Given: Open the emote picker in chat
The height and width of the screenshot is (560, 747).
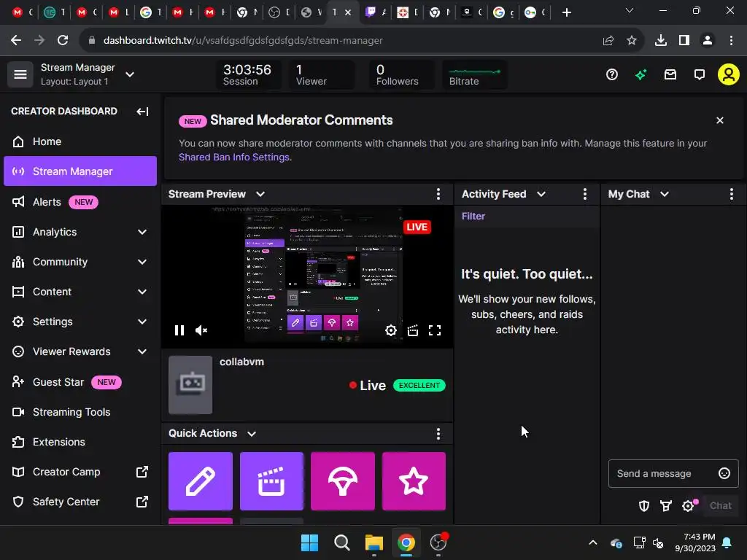Looking at the screenshot, I should 724,473.
